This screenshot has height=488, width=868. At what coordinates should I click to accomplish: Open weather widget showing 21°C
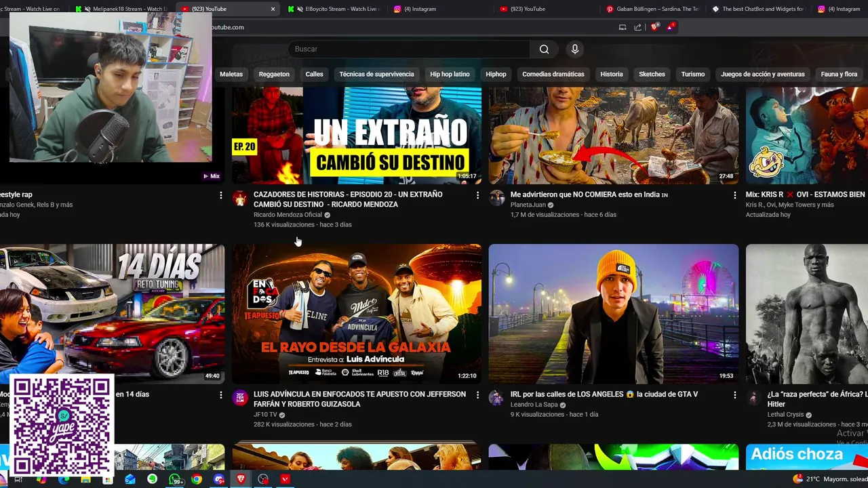click(x=829, y=479)
